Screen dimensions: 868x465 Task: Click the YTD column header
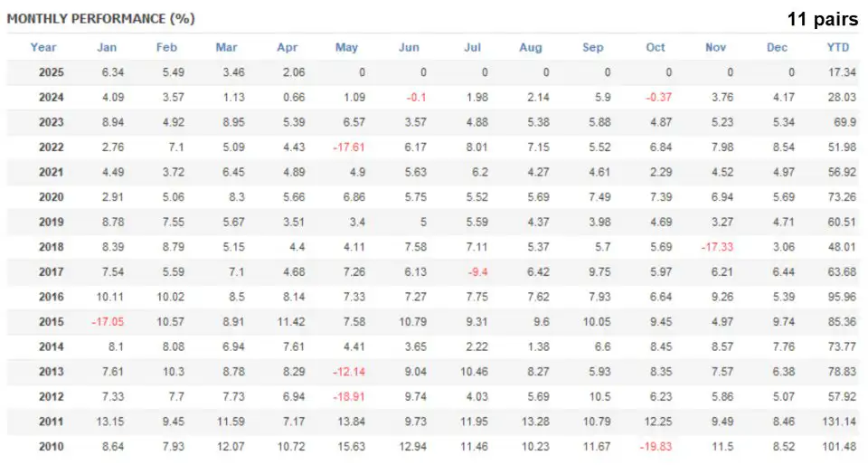837,48
